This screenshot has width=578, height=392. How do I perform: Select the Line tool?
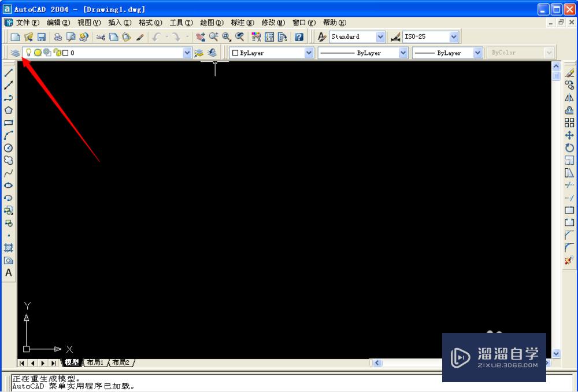8,72
